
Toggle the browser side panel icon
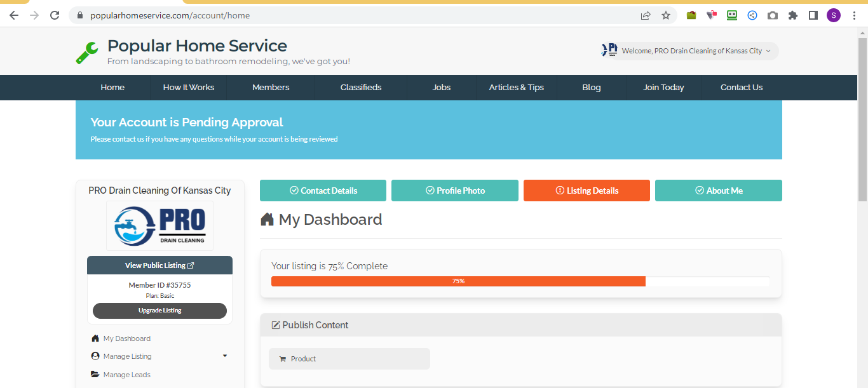coord(813,15)
